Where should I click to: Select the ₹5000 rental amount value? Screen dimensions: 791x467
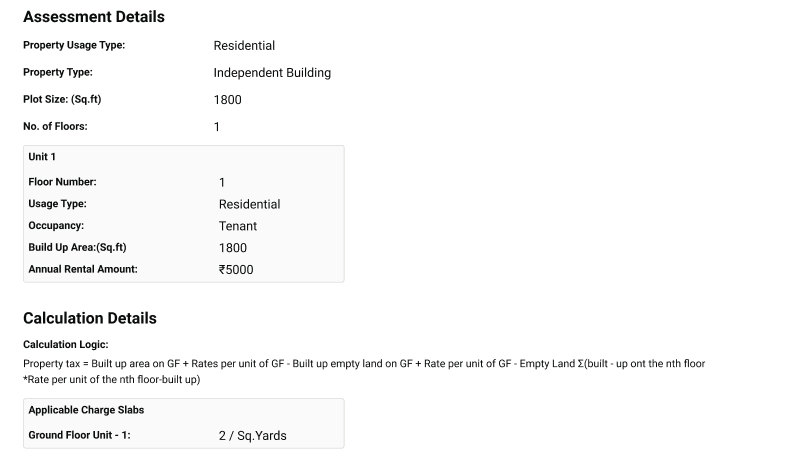pyautogui.click(x=236, y=269)
